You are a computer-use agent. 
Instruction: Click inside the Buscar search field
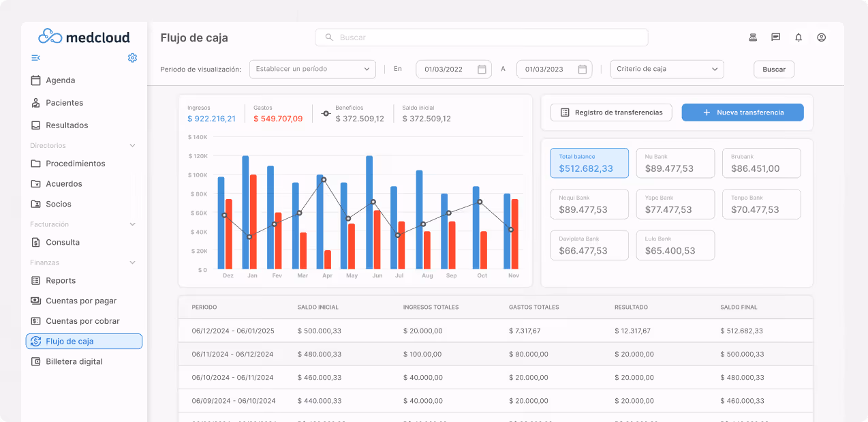pos(481,37)
